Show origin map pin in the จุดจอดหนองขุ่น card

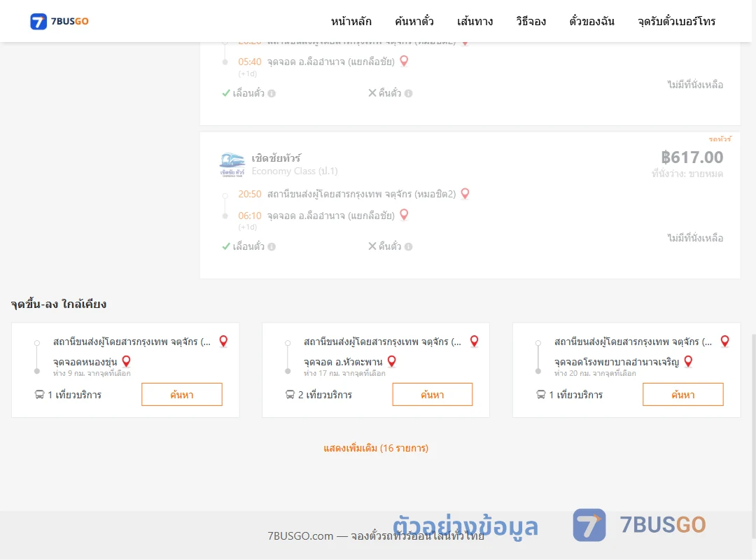[x=223, y=341]
